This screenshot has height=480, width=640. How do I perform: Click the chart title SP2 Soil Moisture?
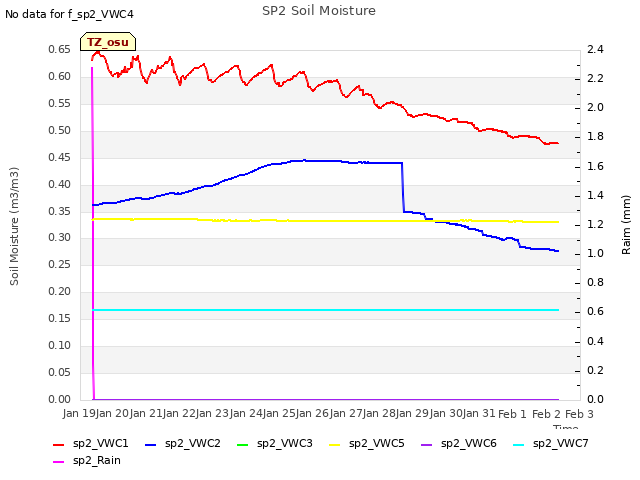[x=319, y=11]
